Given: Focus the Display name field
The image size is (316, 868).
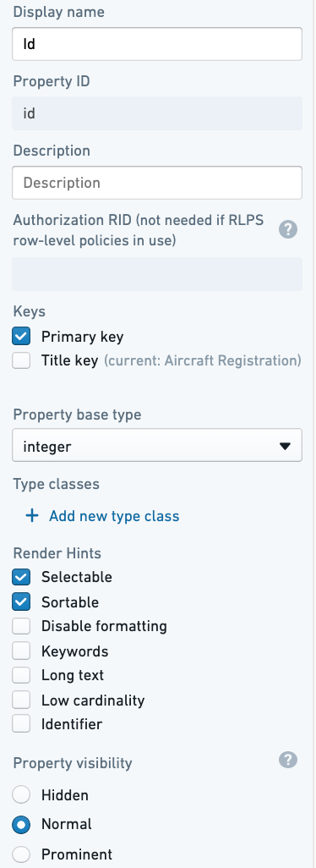Looking at the screenshot, I should 157,44.
